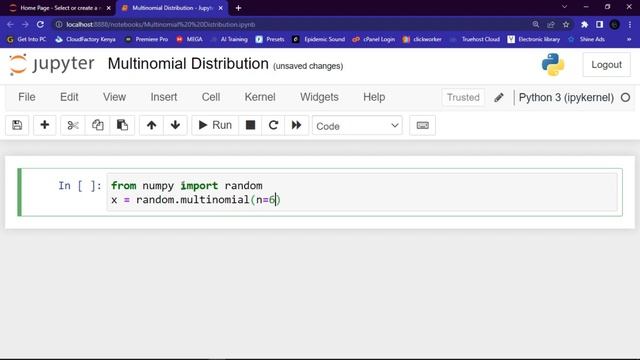Open the MEGA bookmark

pyautogui.click(x=189, y=39)
